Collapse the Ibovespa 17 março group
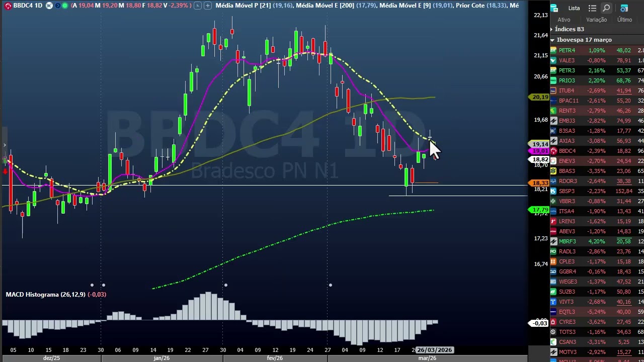This screenshot has height=362, width=644. click(552, 40)
